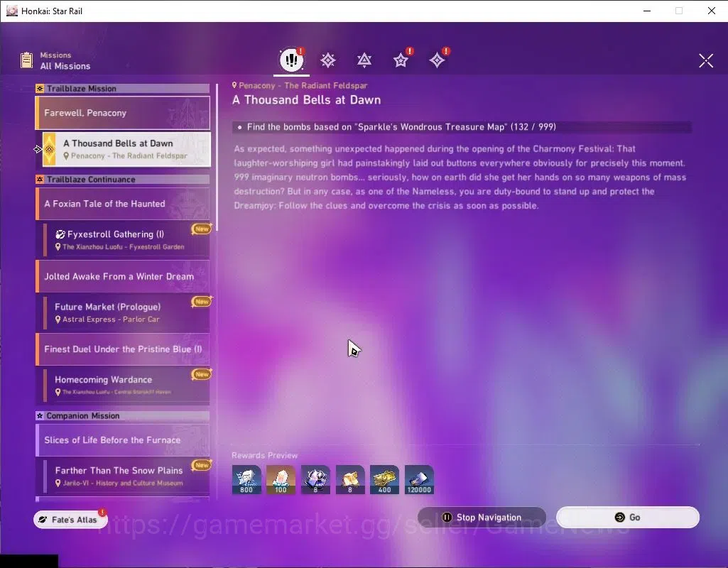Click the location pin under Fyxestroll Gathering
The height and width of the screenshot is (568, 728).
(x=58, y=247)
